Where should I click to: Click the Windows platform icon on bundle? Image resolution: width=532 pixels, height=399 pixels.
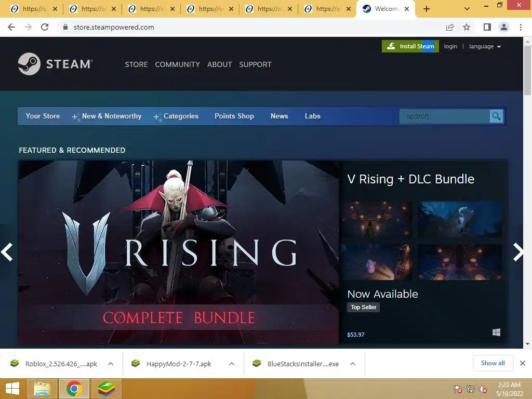point(496,332)
